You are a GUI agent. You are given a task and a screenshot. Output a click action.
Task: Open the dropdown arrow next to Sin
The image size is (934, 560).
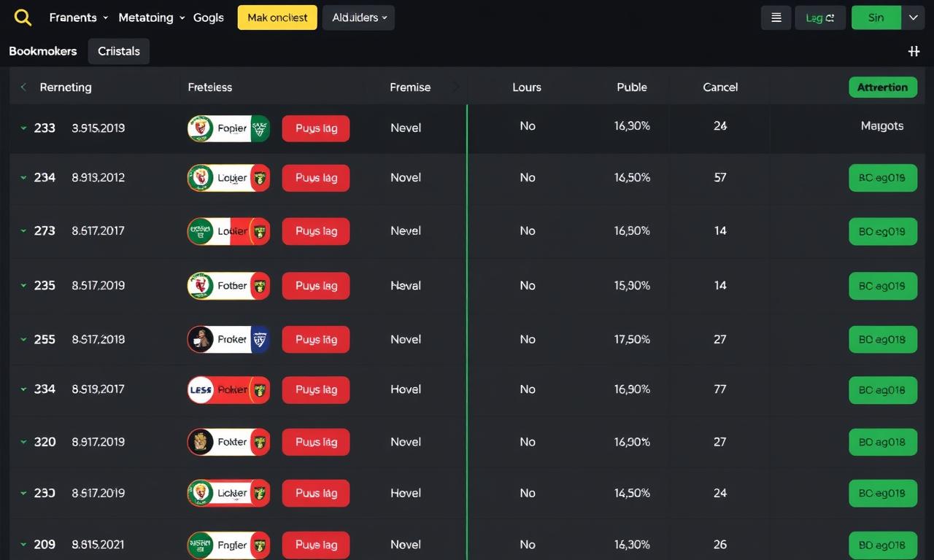pyautogui.click(x=913, y=17)
